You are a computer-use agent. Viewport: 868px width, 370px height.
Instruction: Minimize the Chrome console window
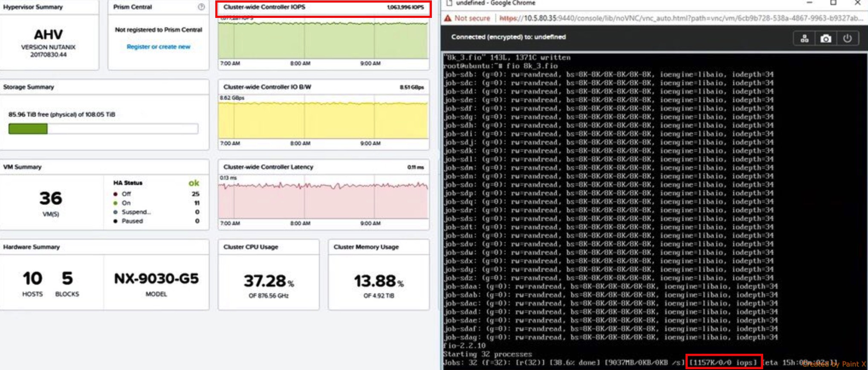tap(809, 3)
